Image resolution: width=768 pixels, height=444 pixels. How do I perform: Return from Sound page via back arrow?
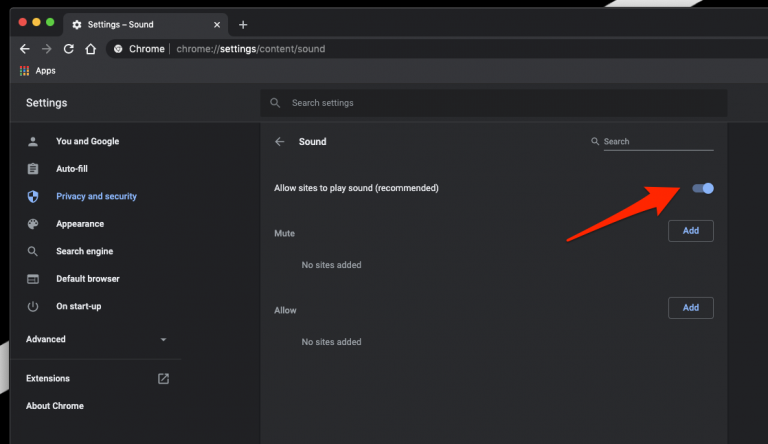(280, 142)
